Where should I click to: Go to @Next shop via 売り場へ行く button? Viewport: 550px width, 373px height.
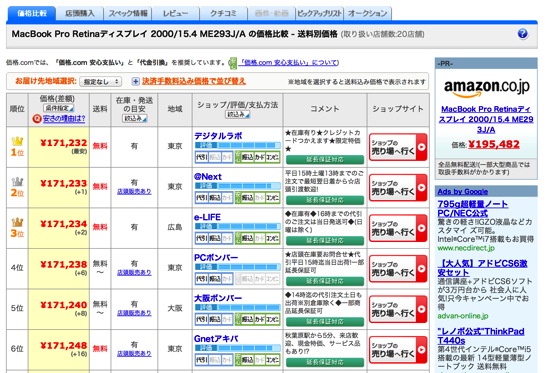coord(398,188)
